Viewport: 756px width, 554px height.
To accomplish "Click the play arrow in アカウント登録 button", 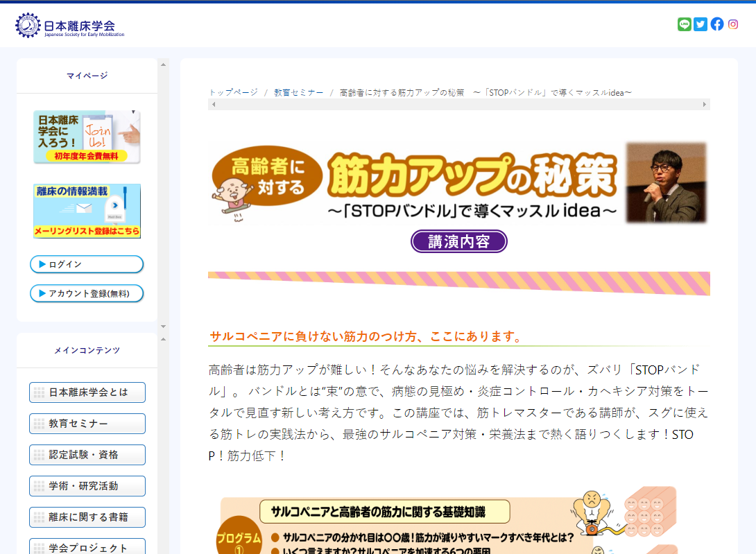I will pyautogui.click(x=42, y=293).
